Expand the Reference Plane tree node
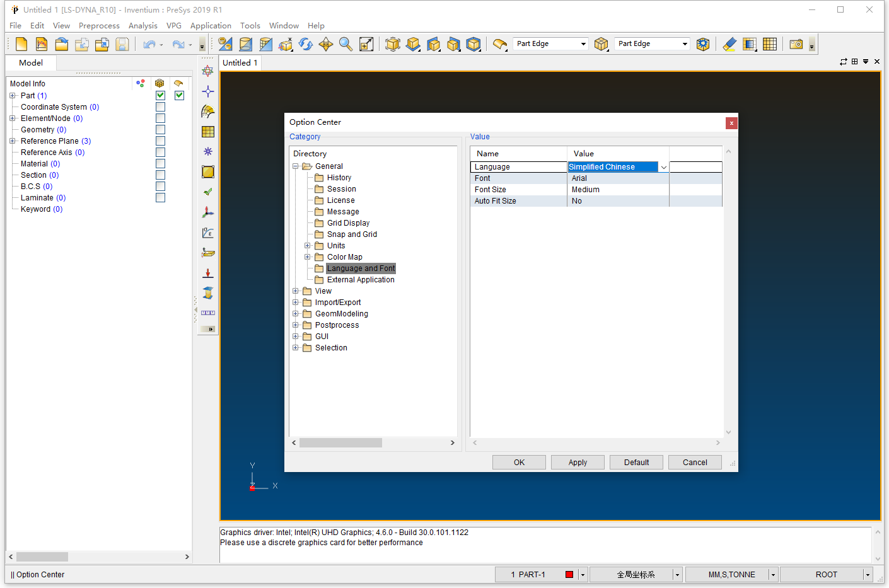889x588 pixels. (x=13, y=141)
